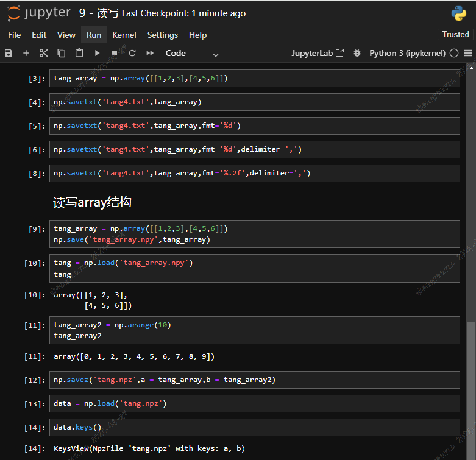The height and width of the screenshot is (460, 476).
Task: Click the KeysView output text
Action: [x=149, y=448]
